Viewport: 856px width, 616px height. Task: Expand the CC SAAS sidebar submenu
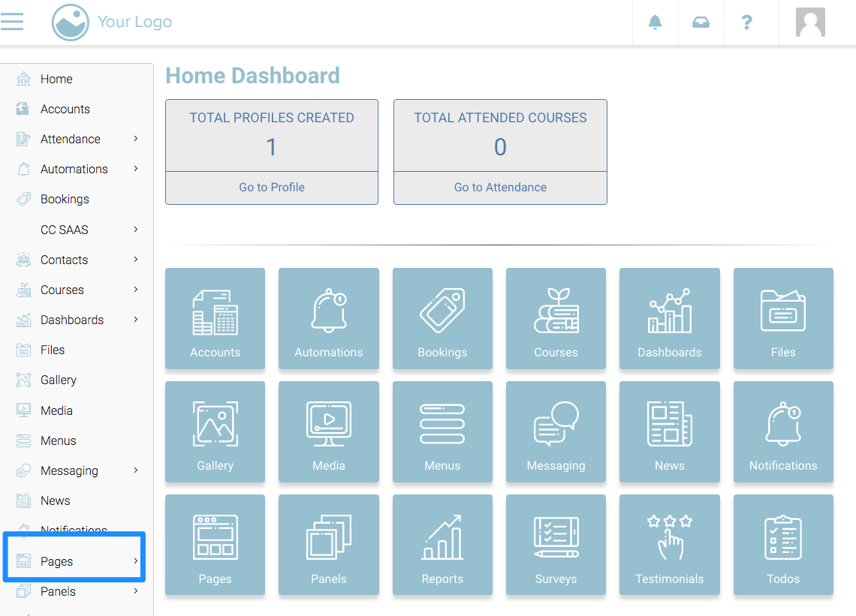click(x=136, y=230)
